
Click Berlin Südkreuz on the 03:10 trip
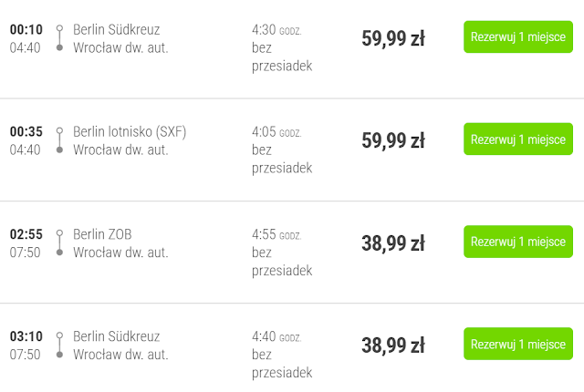coord(116,336)
